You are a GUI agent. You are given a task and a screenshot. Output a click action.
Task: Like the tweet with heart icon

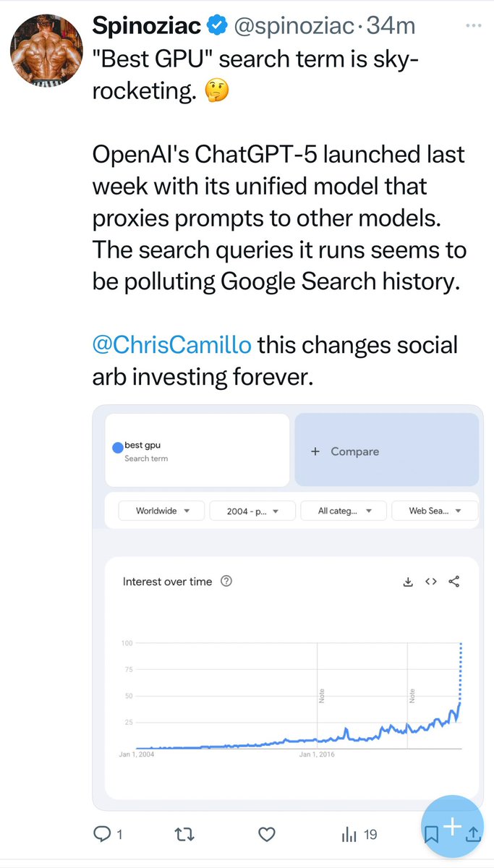coord(268,834)
